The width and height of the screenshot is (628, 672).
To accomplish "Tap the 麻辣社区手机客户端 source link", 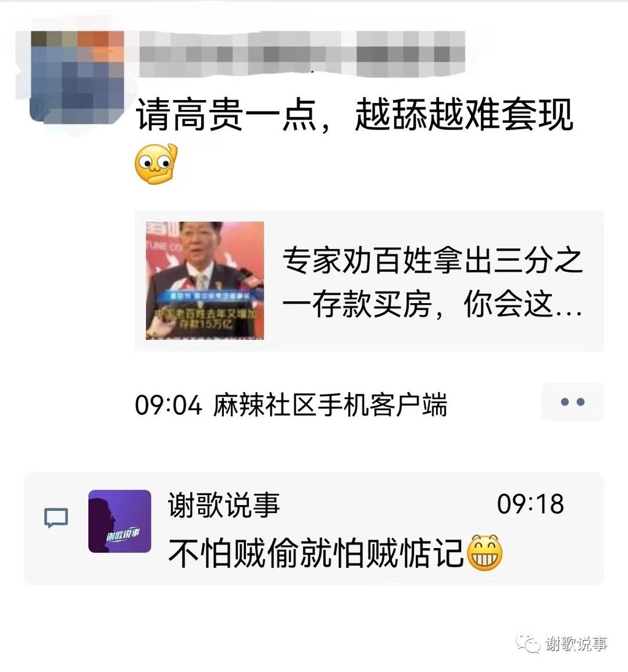I will pos(331,404).
